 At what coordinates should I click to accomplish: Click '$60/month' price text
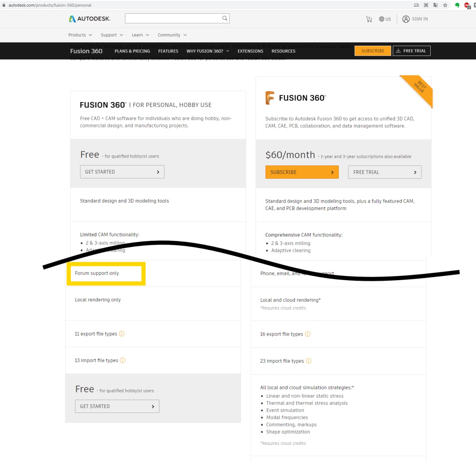click(290, 155)
